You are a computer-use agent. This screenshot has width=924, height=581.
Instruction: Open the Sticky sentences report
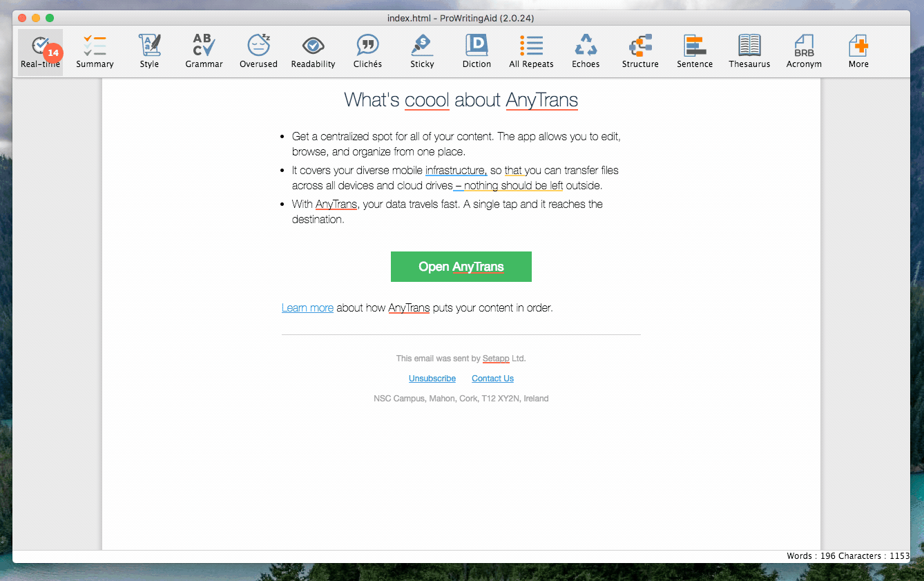[x=422, y=53]
